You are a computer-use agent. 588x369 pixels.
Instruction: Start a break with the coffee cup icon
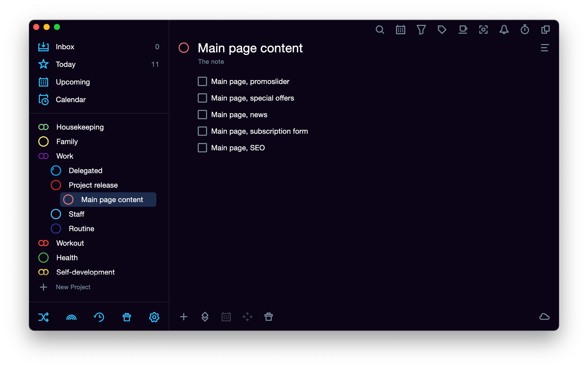(463, 30)
